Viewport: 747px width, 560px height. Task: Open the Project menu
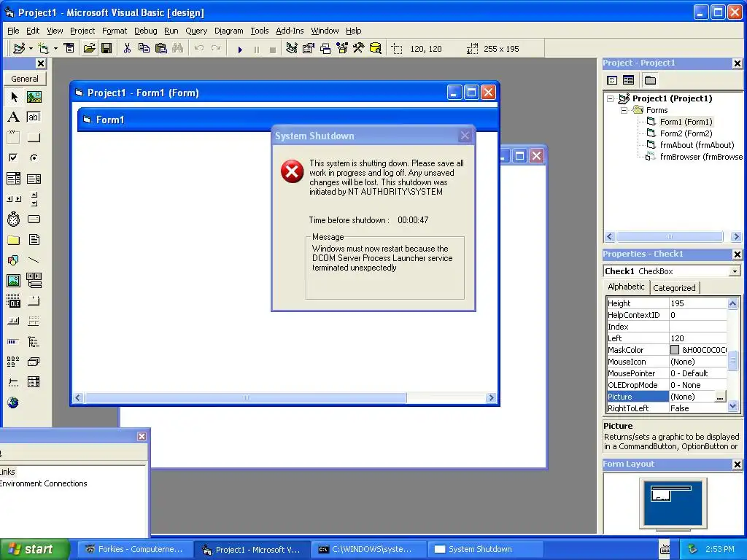82,31
